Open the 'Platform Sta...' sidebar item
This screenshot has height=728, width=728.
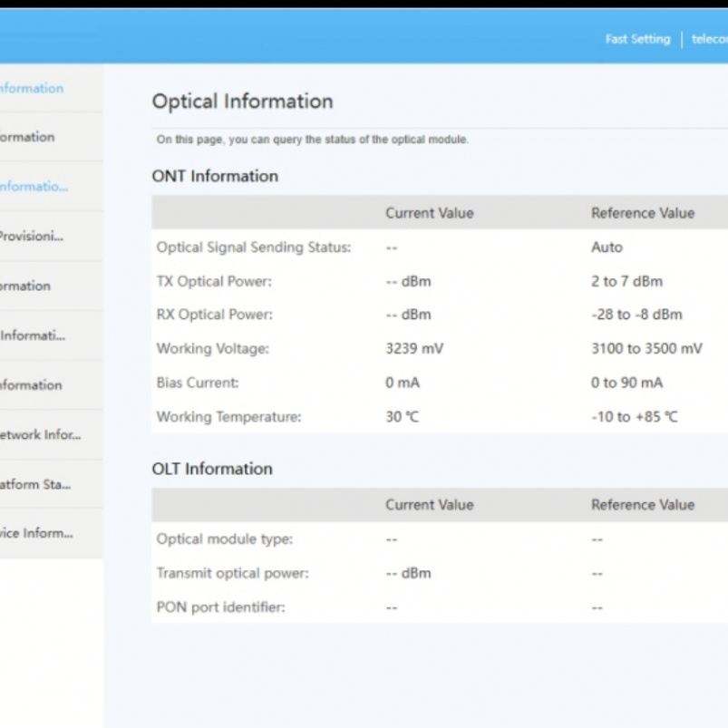pos(36,484)
